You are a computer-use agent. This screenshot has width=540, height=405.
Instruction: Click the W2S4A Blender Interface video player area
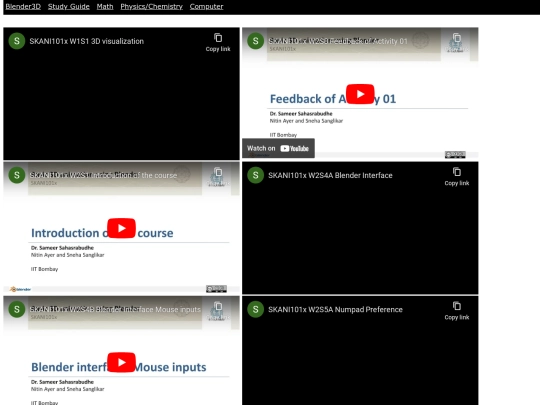tap(360, 228)
